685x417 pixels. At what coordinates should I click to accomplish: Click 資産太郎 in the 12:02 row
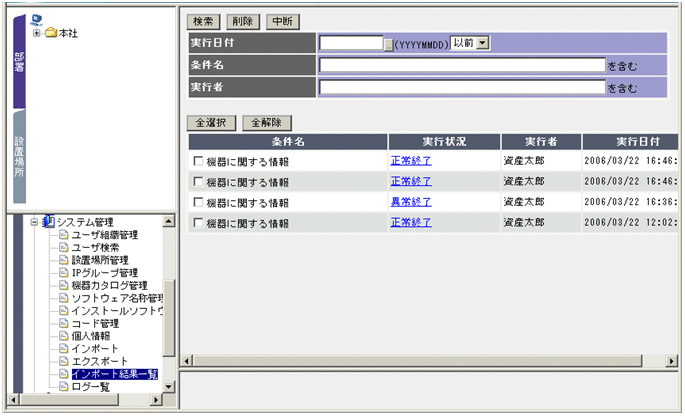(524, 222)
